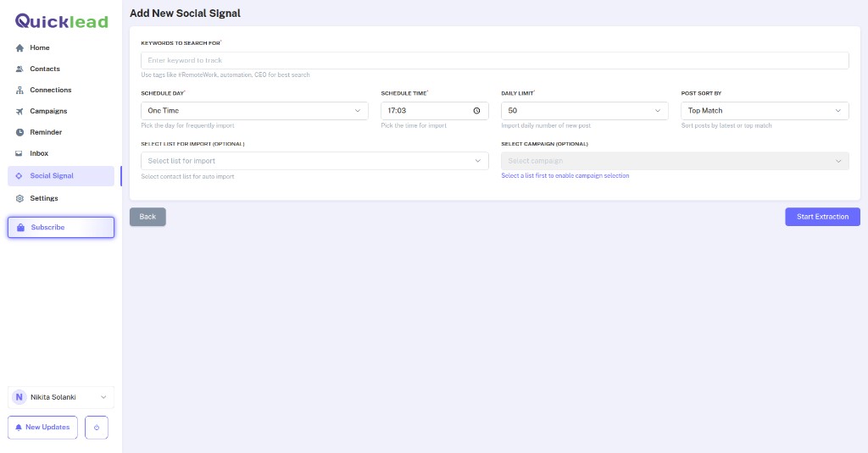Screen dimensions: 868x453
Task: Click the chevron in Post Sort By field
Action: [x=838, y=111]
